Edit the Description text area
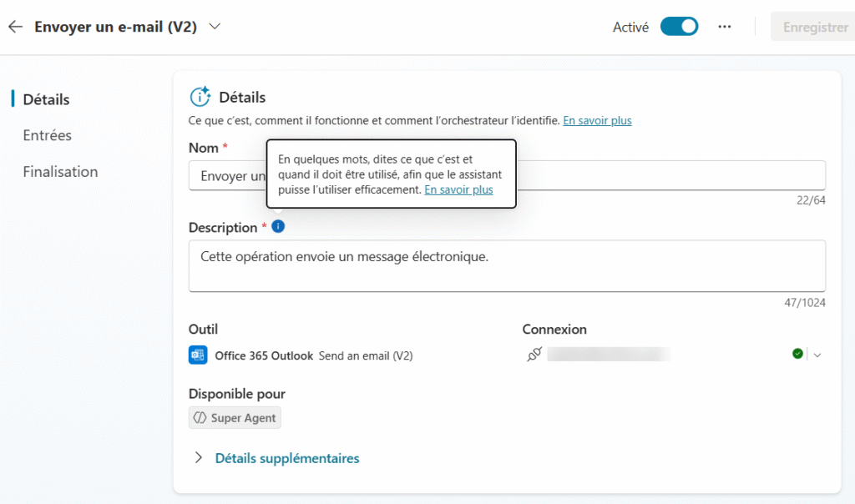This screenshot has height=504, width=855. pyautogui.click(x=507, y=266)
